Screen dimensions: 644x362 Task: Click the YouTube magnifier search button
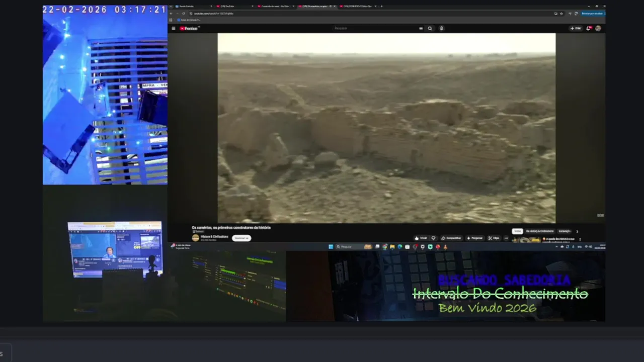[430, 28]
